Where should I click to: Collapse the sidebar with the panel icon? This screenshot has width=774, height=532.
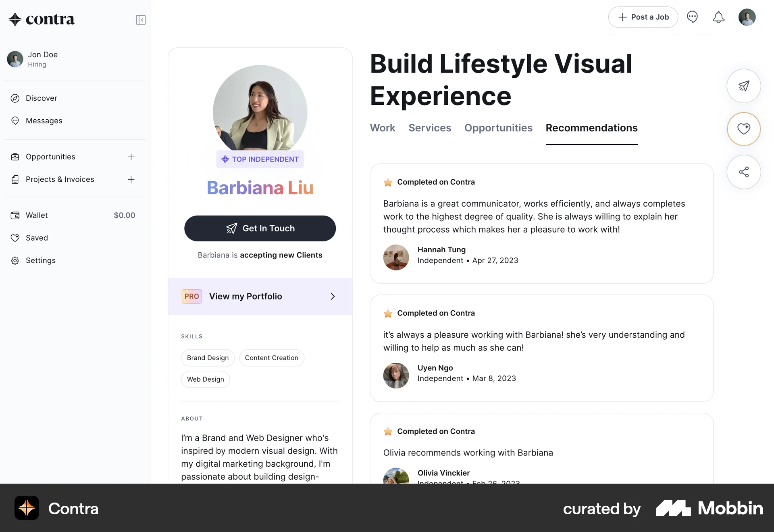(x=141, y=19)
